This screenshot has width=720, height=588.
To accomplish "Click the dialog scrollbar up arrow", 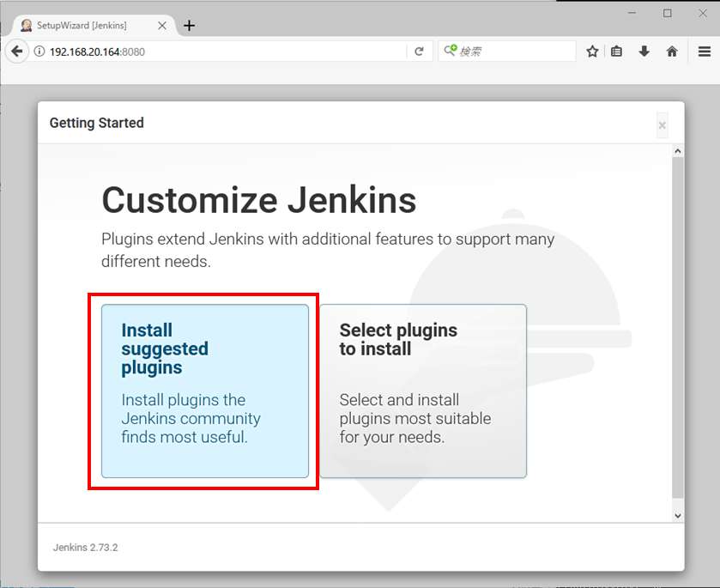I will [x=678, y=151].
